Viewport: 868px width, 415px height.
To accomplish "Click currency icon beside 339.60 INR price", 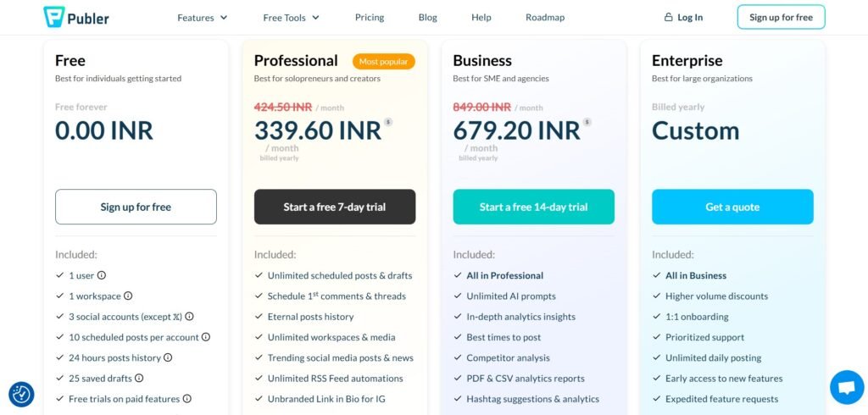I will [388, 122].
